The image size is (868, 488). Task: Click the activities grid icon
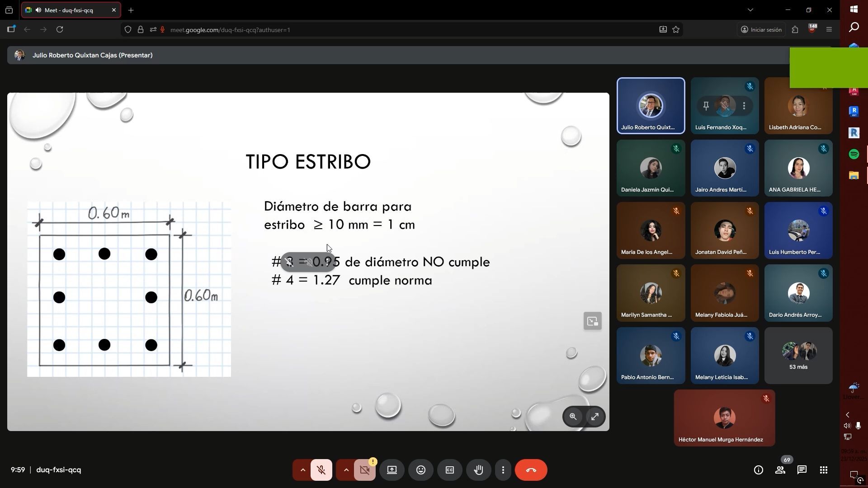click(x=824, y=470)
